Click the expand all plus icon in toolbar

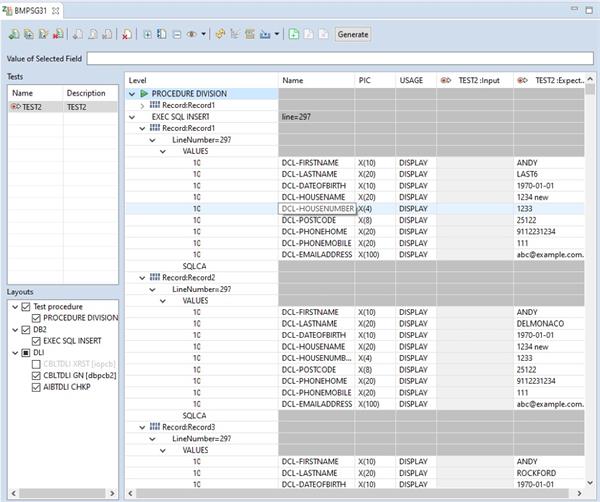click(x=148, y=34)
